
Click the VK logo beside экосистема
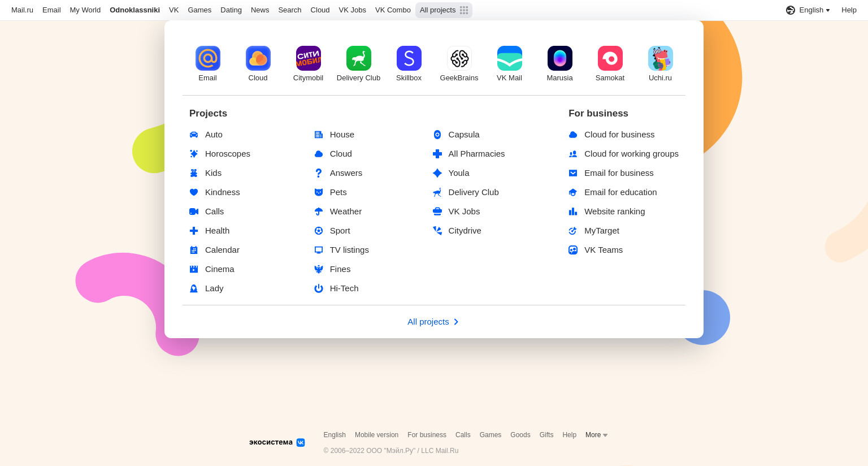point(301,442)
